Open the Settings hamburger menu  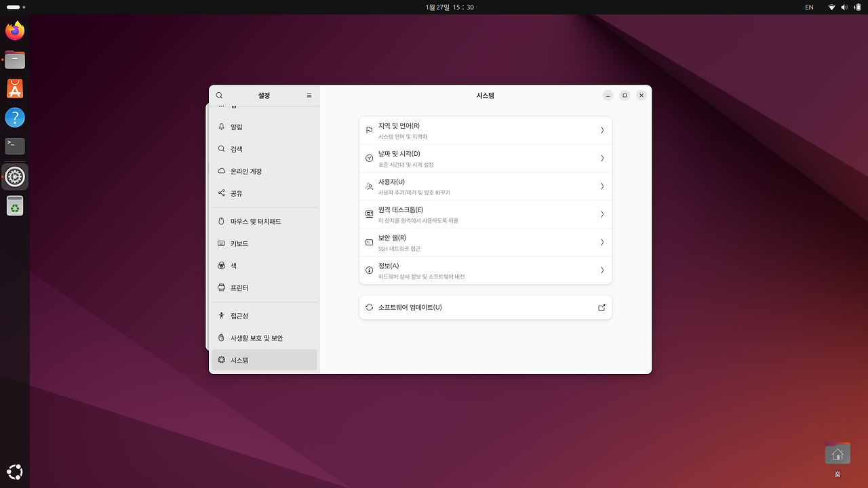[309, 96]
